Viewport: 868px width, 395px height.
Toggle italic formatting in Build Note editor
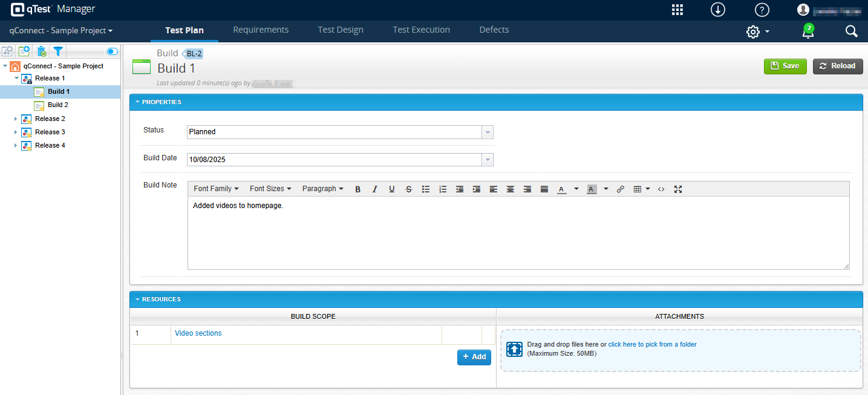tap(374, 189)
